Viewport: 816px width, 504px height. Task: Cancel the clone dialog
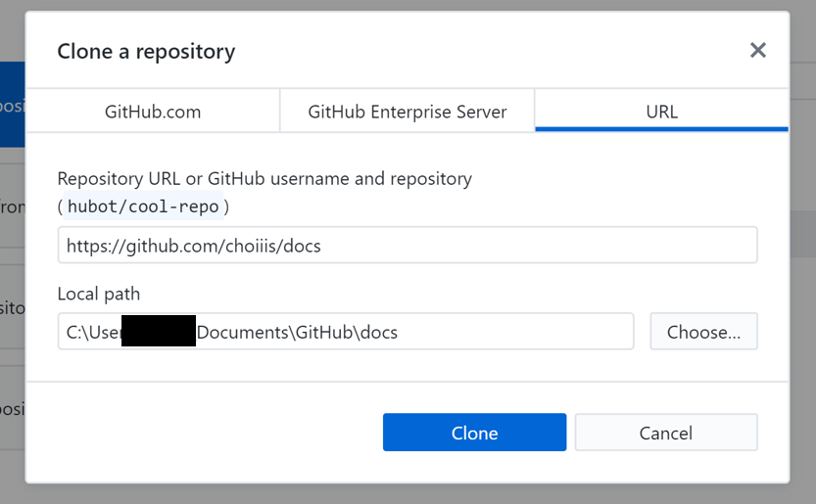(666, 433)
